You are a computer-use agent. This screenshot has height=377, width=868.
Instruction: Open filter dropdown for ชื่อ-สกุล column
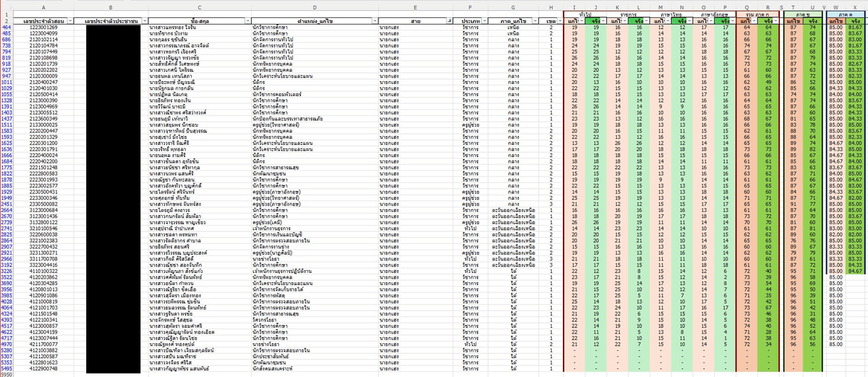click(x=246, y=21)
